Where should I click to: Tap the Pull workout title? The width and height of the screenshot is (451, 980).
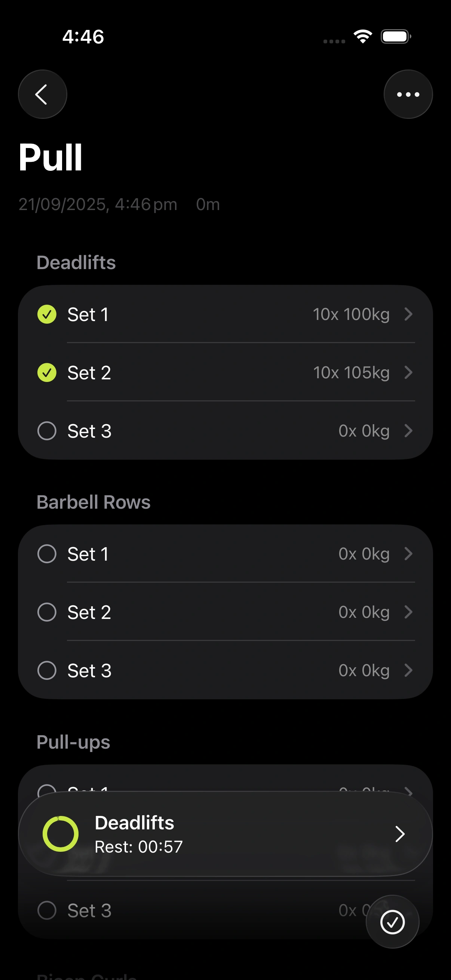pyautogui.click(x=50, y=157)
